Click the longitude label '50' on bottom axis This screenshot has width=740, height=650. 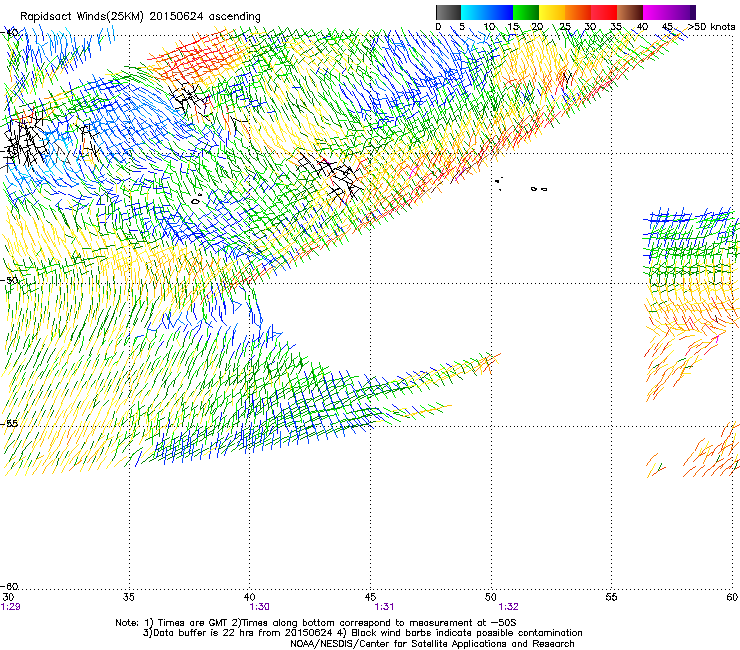pyautogui.click(x=491, y=597)
